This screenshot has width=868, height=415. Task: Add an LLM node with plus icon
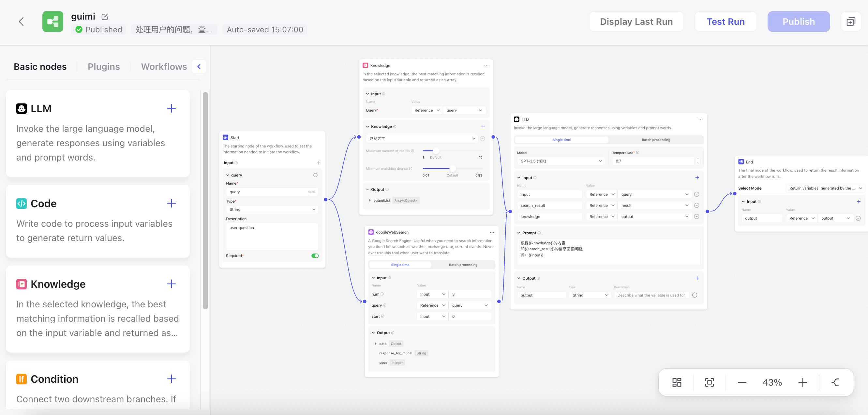[171, 108]
